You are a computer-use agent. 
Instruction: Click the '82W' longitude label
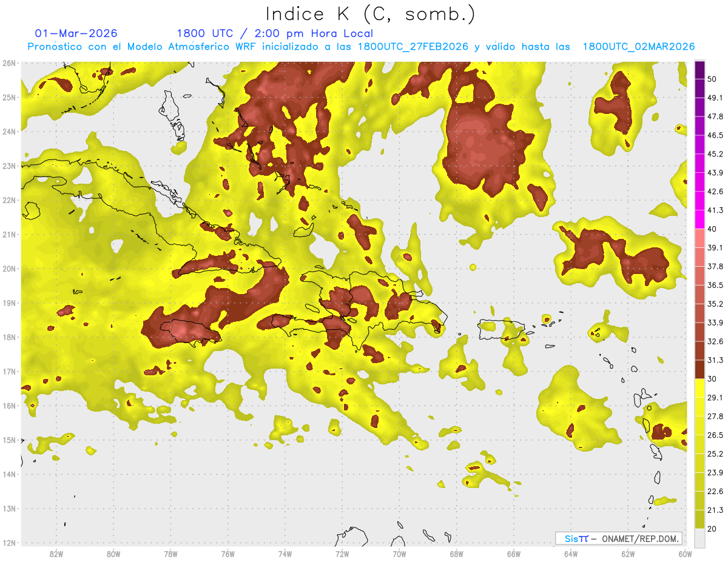[56, 554]
